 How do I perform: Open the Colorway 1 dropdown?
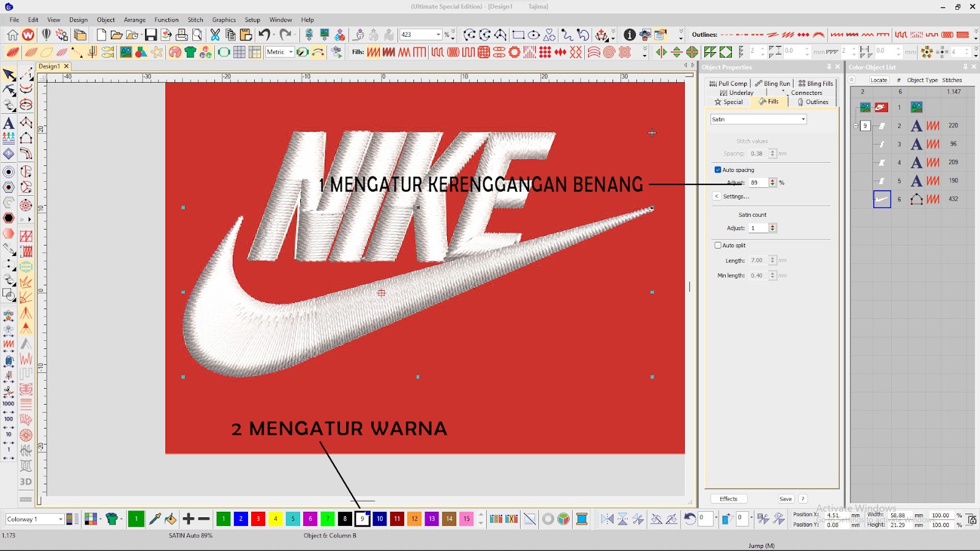pos(61,519)
